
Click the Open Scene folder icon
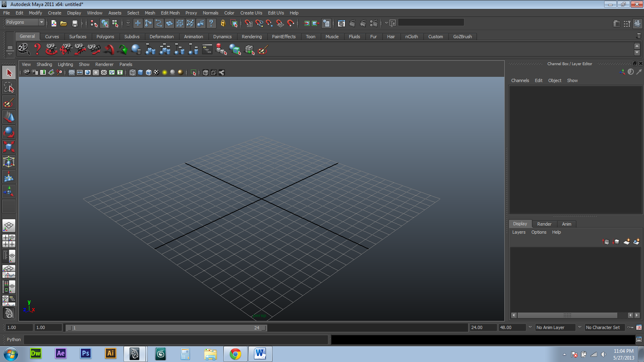tap(64, 23)
